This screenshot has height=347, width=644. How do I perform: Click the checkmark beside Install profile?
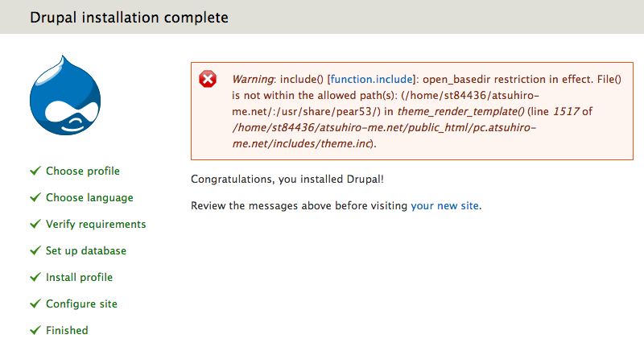tap(35, 277)
